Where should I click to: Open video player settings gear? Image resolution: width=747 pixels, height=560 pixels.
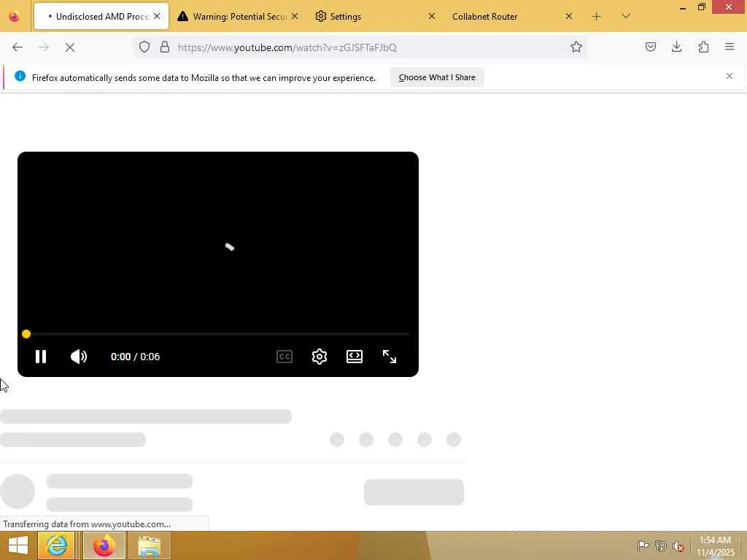pyautogui.click(x=320, y=357)
